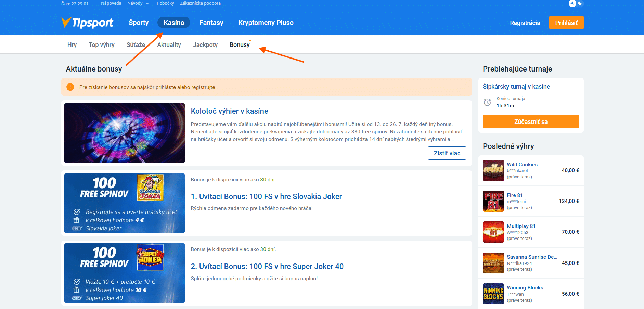The width and height of the screenshot is (644, 309).
Task: Click the 40,00 € win amount
Action: click(570, 170)
